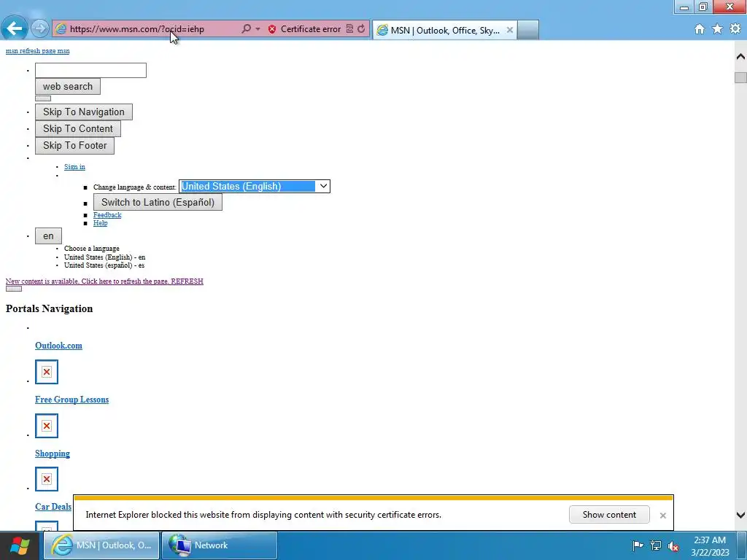
Task: Switch to Network window in taskbar
Action: 219,545
